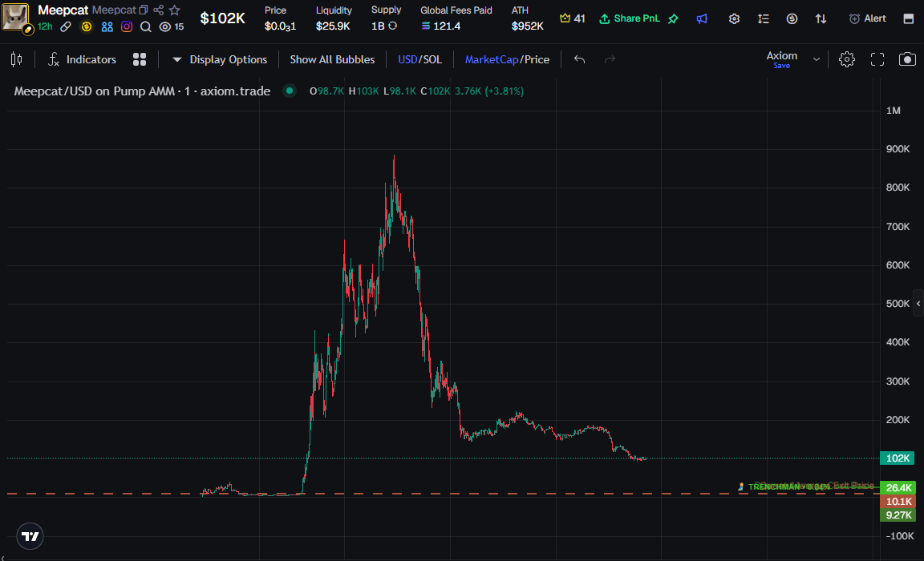Image resolution: width=924 pixels, height=561 pixels.
Task: Click the share icon next to Meepcat
Action: (x=159, y=10)
